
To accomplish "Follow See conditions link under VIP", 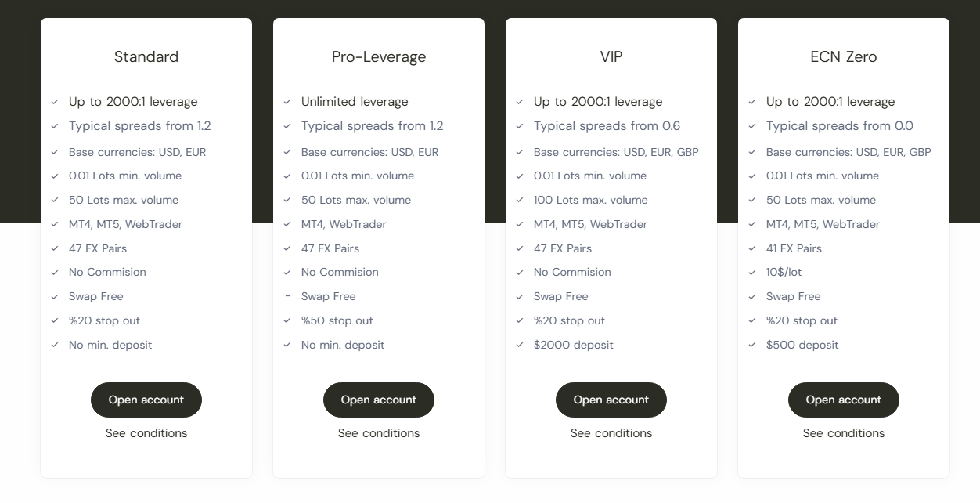I will (611, 433).
